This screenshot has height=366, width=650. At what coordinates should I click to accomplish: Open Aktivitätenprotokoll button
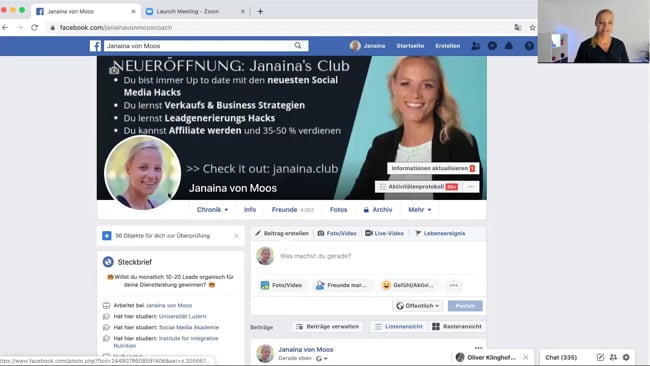(420, 187)
